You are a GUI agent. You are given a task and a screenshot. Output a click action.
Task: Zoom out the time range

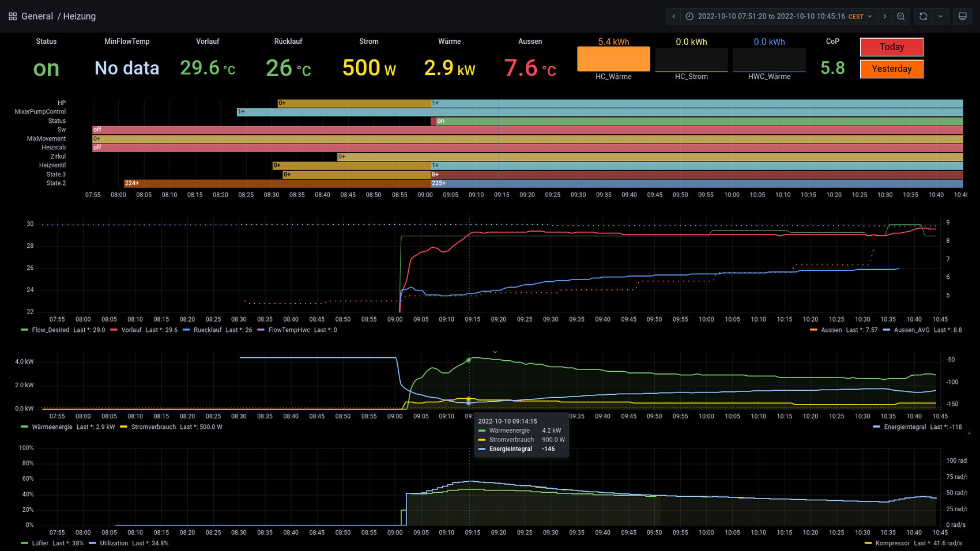coord(901,16)
